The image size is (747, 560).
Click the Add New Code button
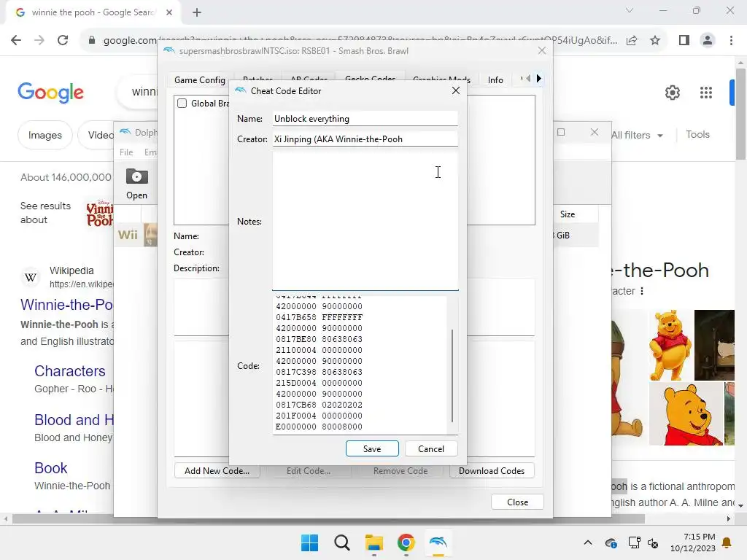coord(217,470)
